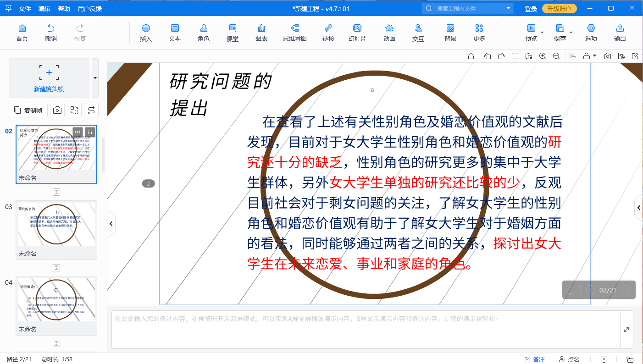Undo with the 撤销 button
The height and width of the screenshot is (364, 643).
[51, 33]
